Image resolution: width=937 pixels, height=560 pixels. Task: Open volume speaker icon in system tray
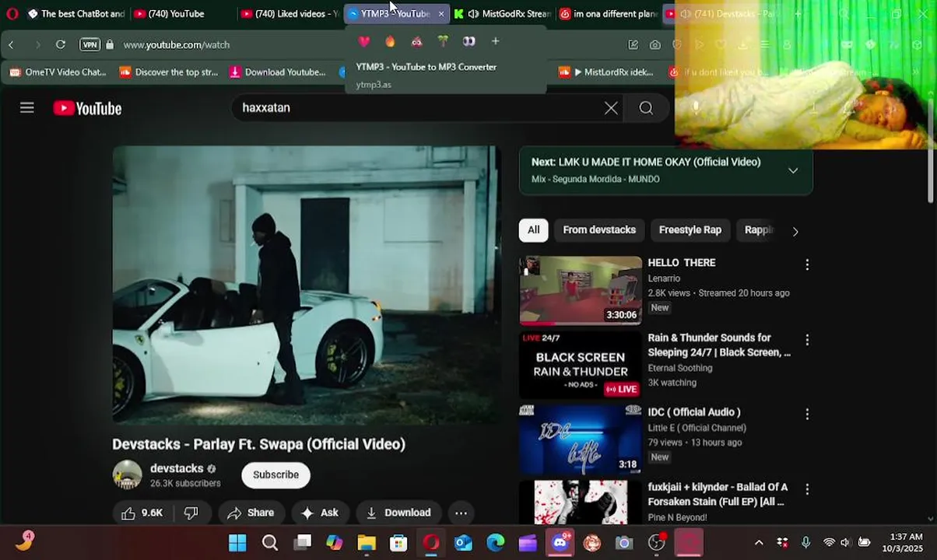click(x=845, y=542)
